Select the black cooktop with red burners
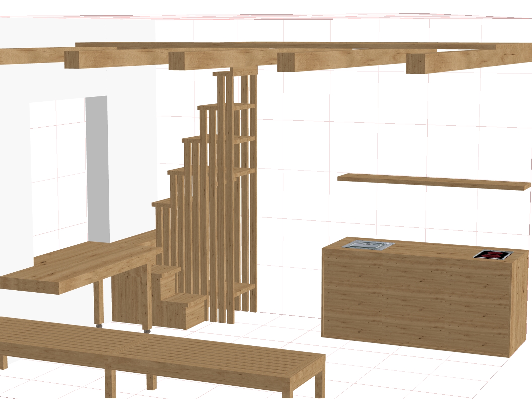The height and width of the screenshot is (399, 532). coord(493,255)
